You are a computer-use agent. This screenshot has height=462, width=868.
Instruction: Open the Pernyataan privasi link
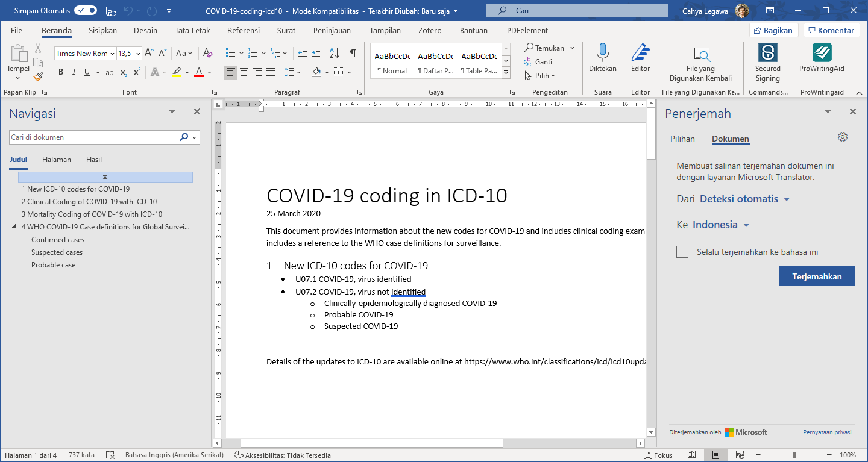point(826,432)
